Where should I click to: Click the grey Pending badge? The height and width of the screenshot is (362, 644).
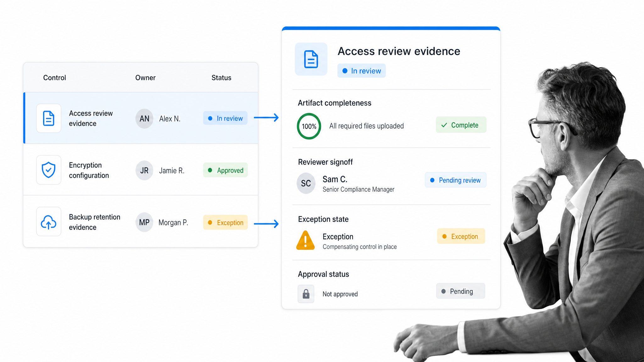[460, 291]
